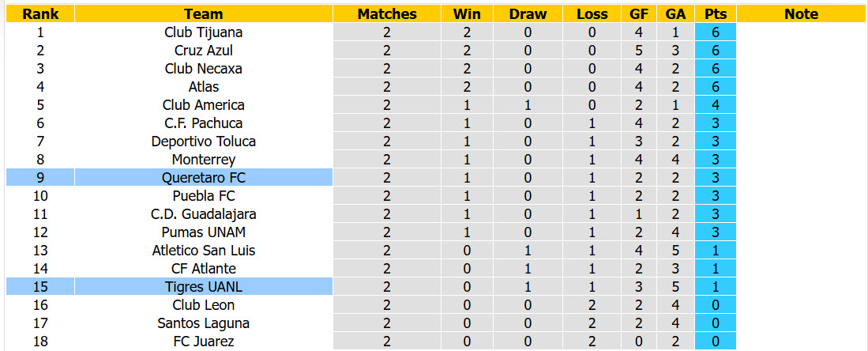Click Club Tijuana's blue points cell
The image size is (868, 351).
[716, 32]
